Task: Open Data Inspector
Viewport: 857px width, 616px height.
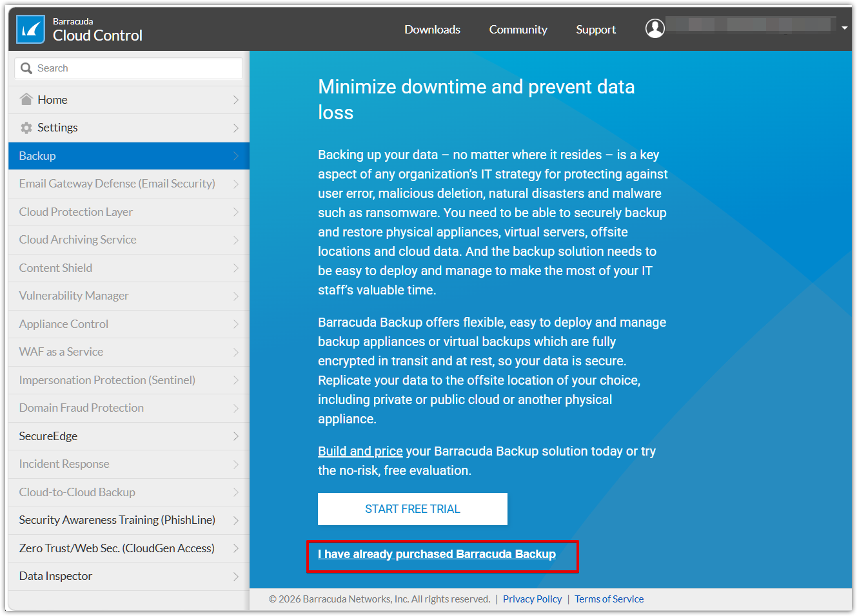Action: (129, 576)
